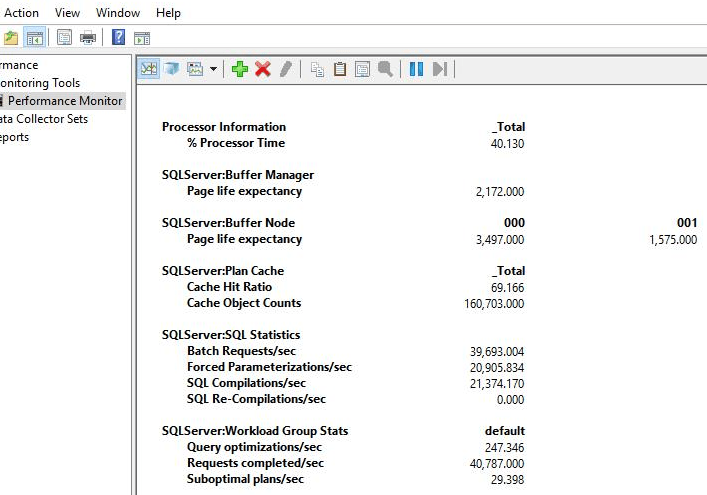Click Suboptimal plans value 29.398

tap(507, 480)
